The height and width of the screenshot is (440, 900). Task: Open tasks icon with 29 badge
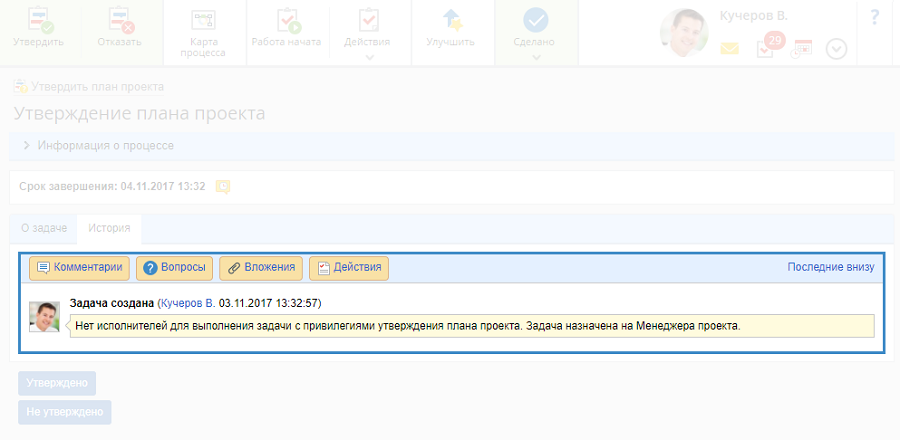(x=769, y=46)
